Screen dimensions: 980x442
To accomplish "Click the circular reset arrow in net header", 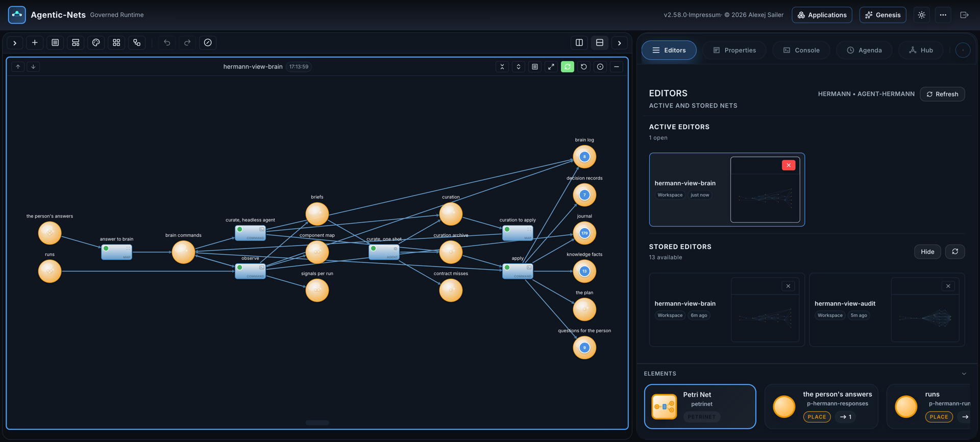I will (584, 67).
